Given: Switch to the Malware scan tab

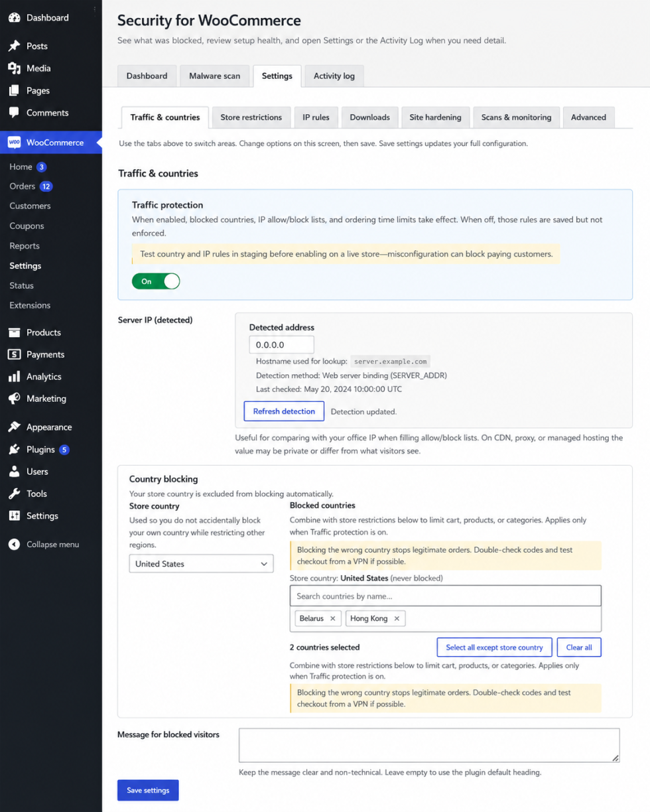Looking at the screenshot, I should click(214, 76).
